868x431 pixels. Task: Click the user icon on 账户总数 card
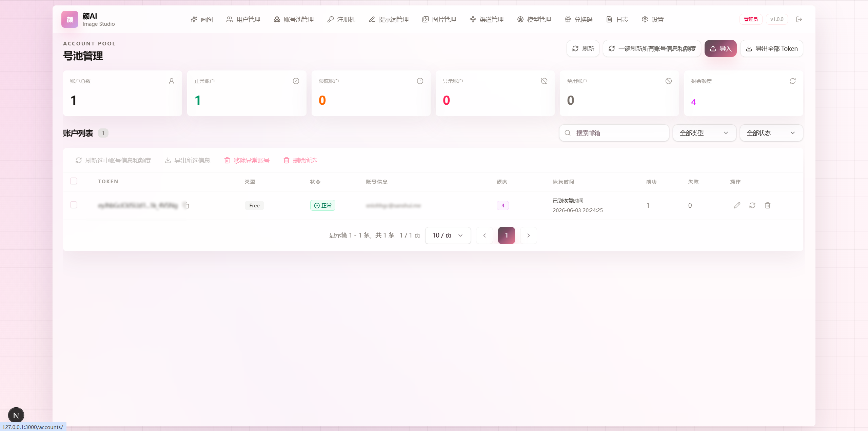click(172, 81)
